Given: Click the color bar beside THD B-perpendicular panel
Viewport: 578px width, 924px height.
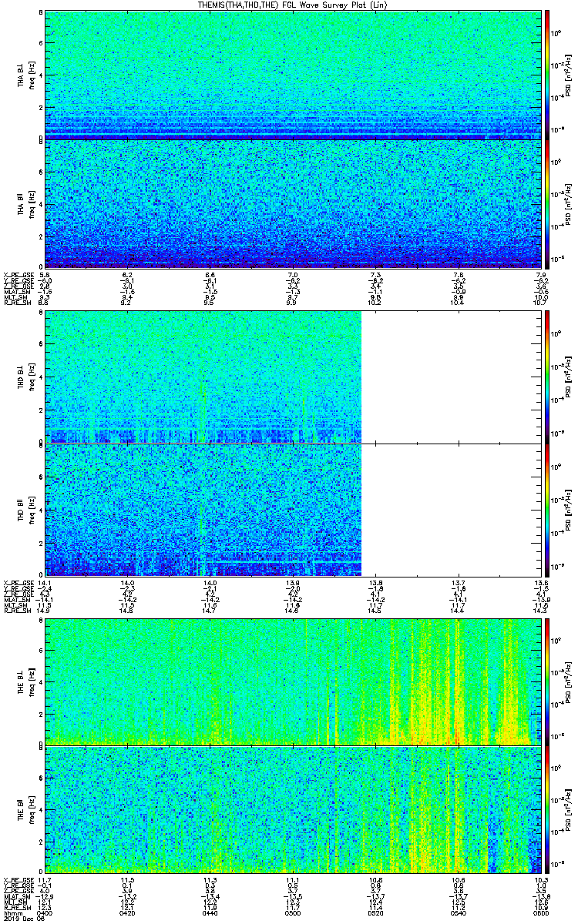Looking at the screenshot, I should (547, 377).
